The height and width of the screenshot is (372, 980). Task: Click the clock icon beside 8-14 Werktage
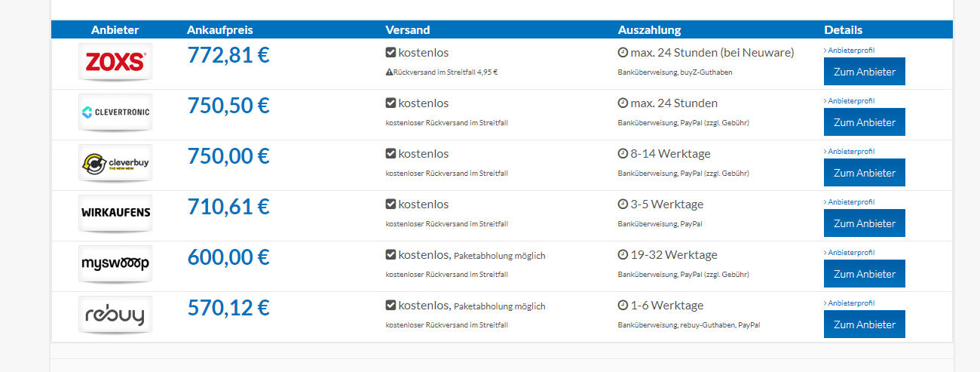click(623, 154)
